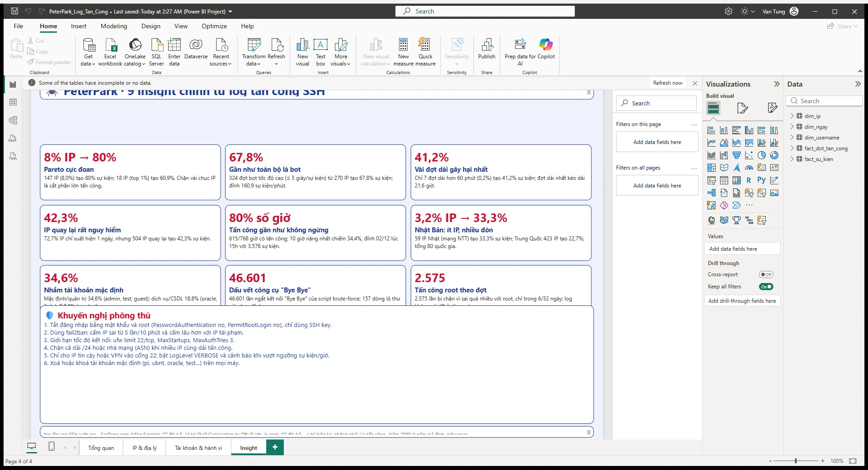Screen dimensions: 868x470
Task: Click zoom in plus button
Action: pos(823,461)
